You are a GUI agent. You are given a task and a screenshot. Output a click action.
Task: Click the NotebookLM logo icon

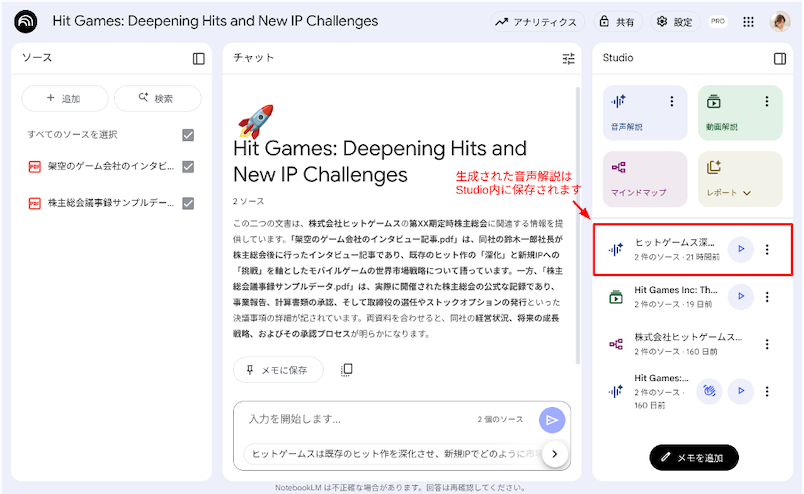click(26, 22)
